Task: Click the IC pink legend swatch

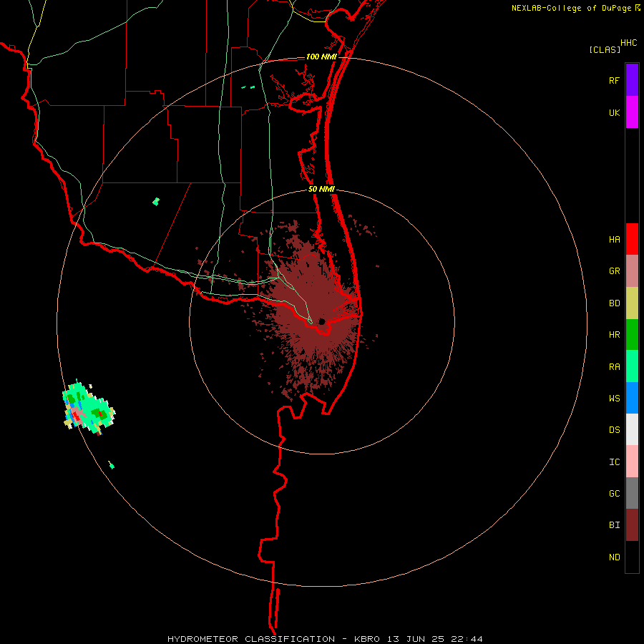Action: [x=632, y=462]
